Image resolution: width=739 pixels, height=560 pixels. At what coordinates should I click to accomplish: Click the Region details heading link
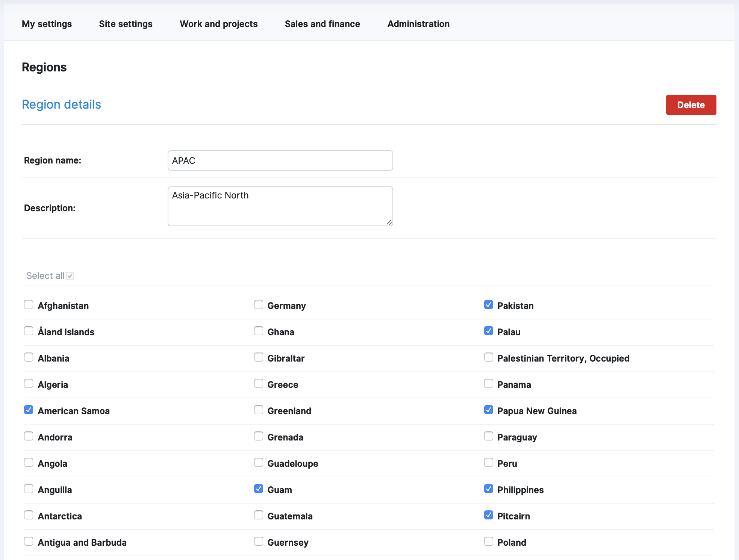pyautogui.click(x=61, y=104)
